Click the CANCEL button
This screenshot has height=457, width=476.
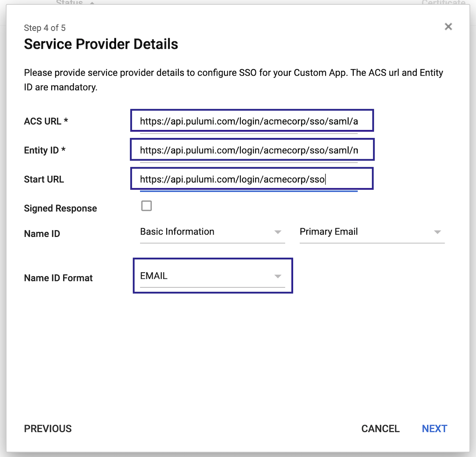click(x=380, y=429)
